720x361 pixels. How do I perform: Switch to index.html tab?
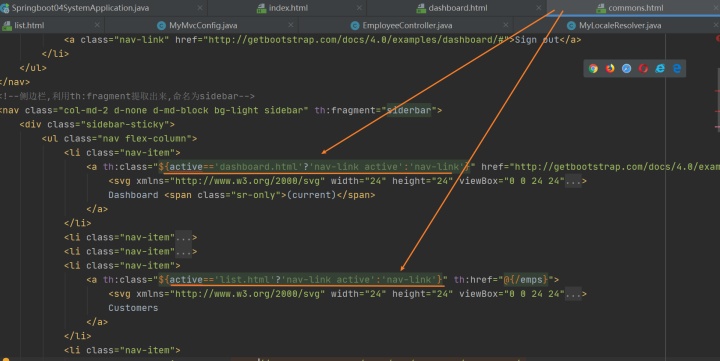(x=288, y=8)
